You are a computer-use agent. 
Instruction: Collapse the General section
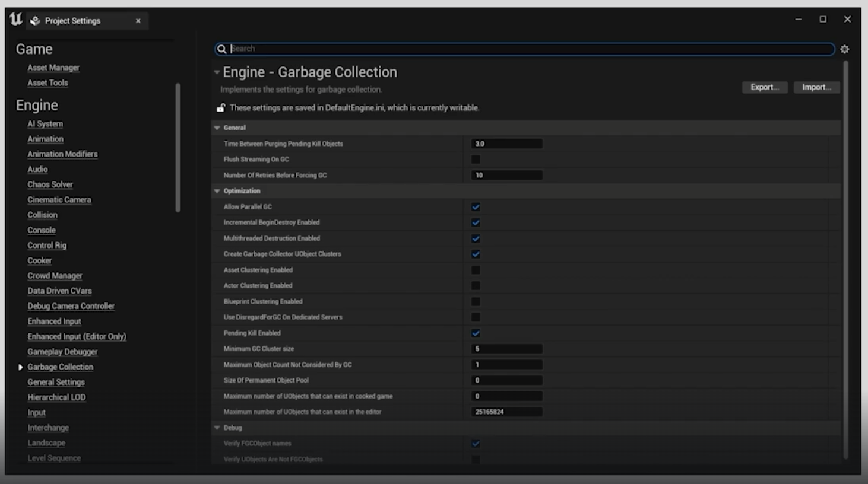tap(217, 128)
